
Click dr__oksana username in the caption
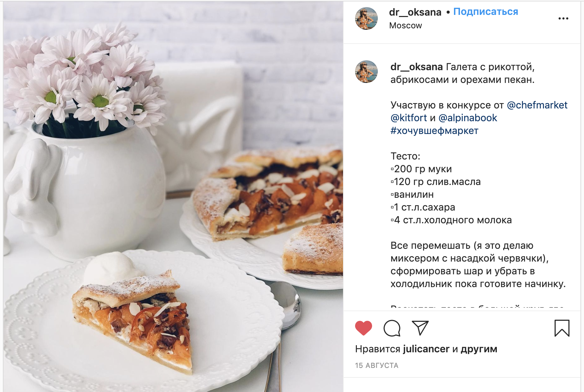(x=416, y=67)
